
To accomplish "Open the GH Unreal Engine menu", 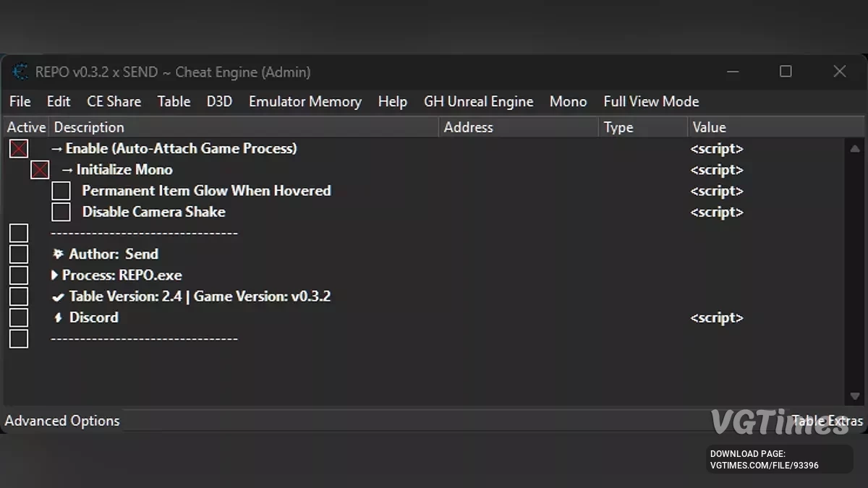I will [x=478, y=101].
